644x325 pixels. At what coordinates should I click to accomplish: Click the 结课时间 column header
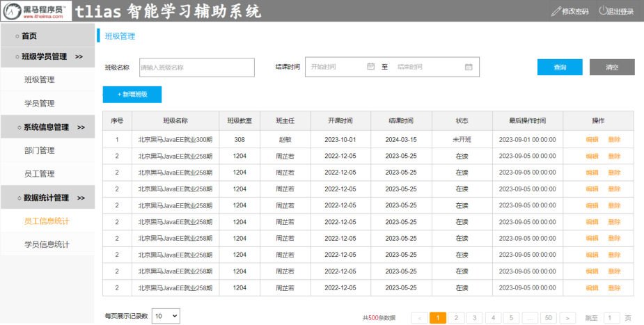pos(401,120)
